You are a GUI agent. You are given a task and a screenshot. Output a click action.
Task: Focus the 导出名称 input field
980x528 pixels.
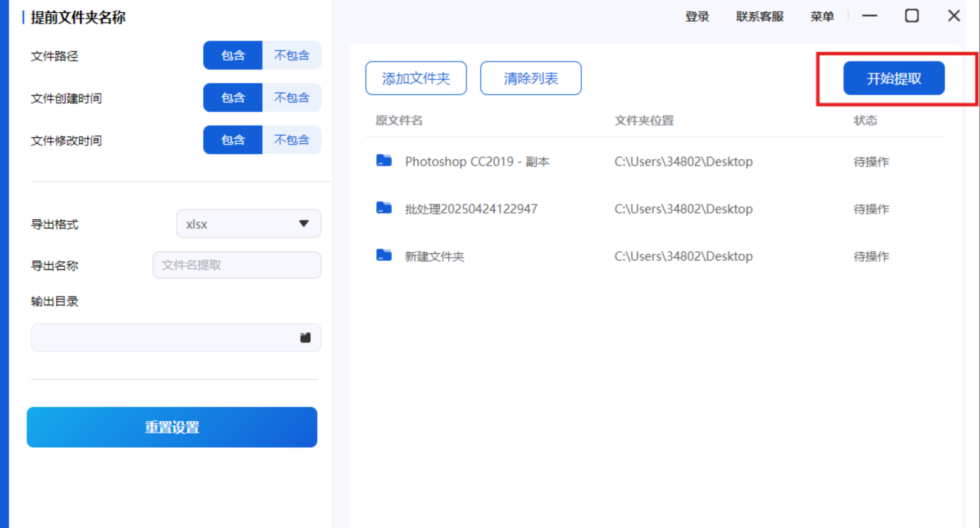(x=237, y=265)
